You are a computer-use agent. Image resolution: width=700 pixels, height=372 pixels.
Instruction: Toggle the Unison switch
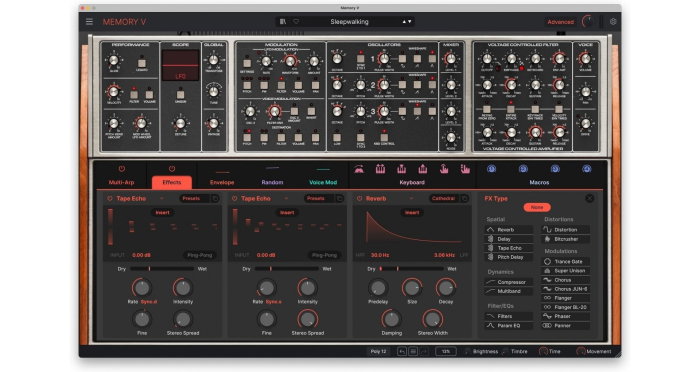(x=180, y=94)
